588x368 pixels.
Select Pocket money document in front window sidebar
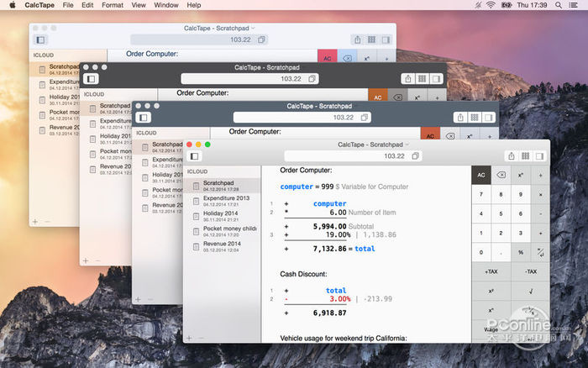pyautogui.click(x=222, y=231)
